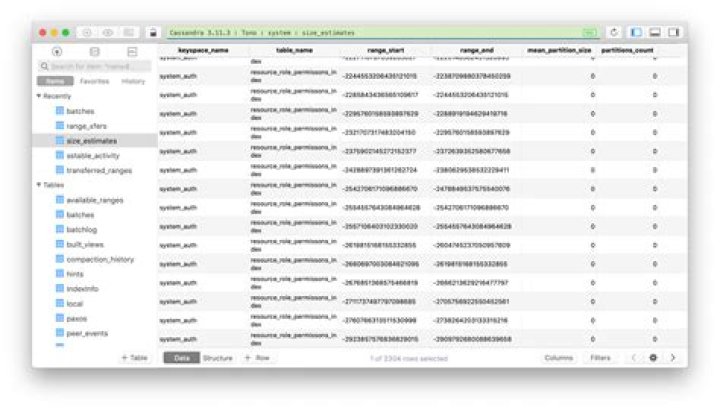Select the compaction_history table
This screenshot has width=720, height=410.
99,259
